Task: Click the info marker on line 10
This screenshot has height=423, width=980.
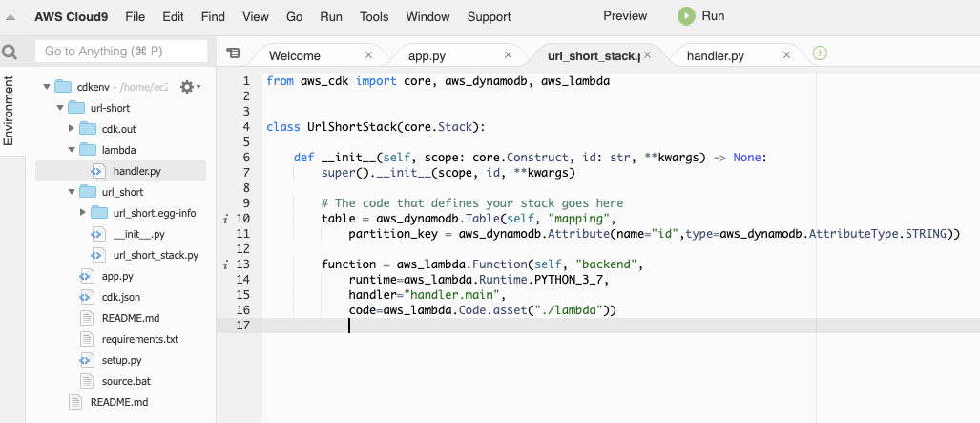Action: pyautogui.click(x=225, y=219)
